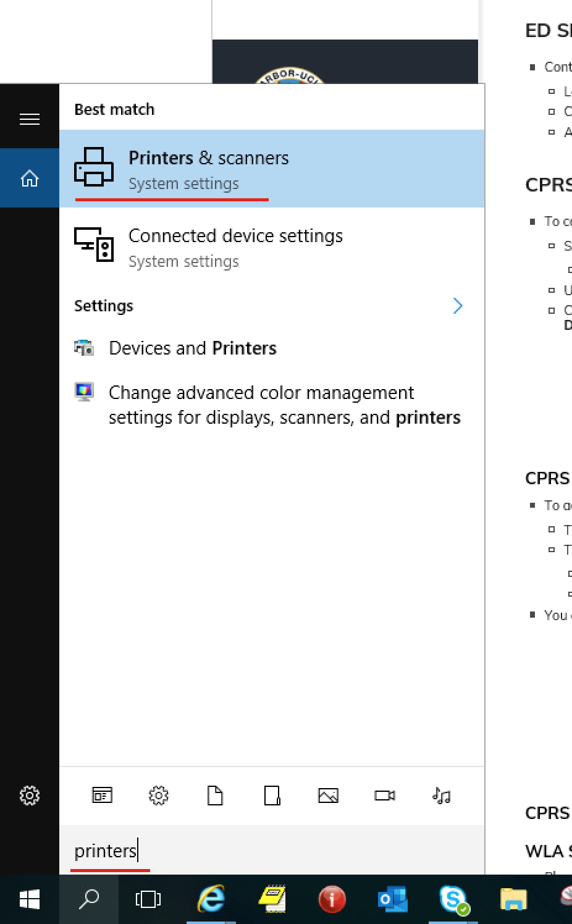
Task: Open Change advanced color management settings
Action: pyautogui.click(x=284, y=405)
